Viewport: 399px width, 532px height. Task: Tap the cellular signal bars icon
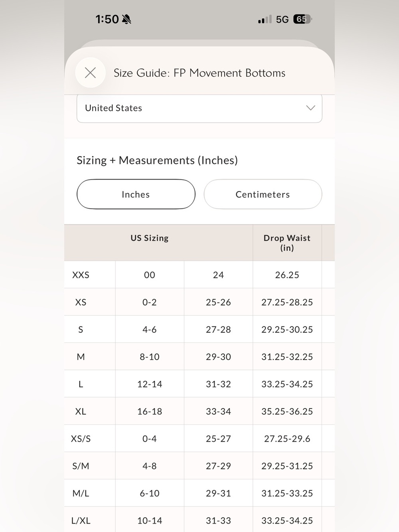click(x=265, y=19)
